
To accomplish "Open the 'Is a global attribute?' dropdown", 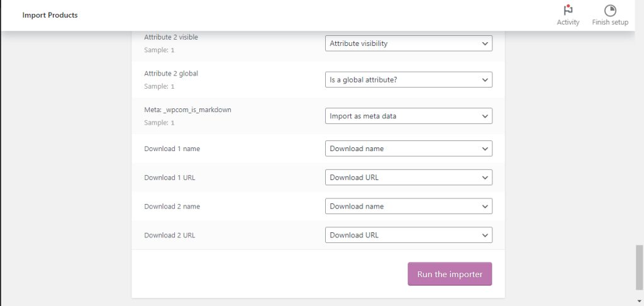I will pos(409,80).
